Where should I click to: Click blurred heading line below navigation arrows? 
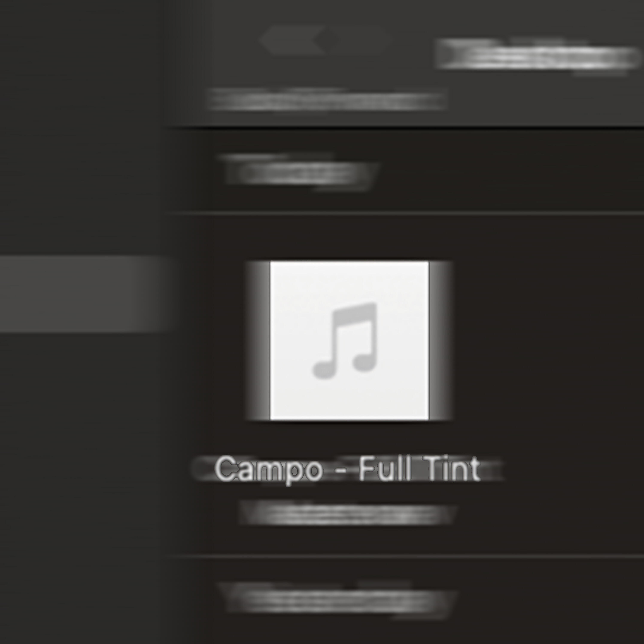327,99
